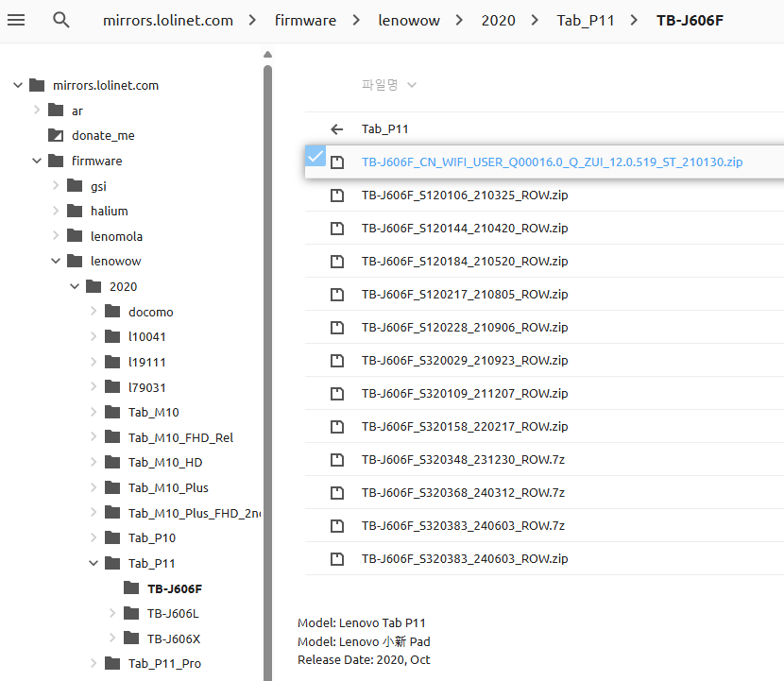784x681 pixels.
Task: Click file icon of TB-J606F_S320383_240603_ROW.zip
Action: (337, 559)
